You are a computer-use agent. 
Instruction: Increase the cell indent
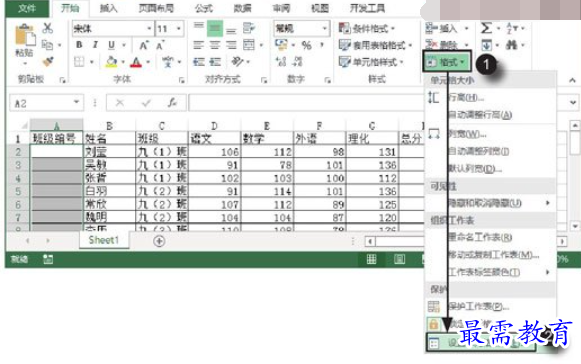(215, 62)
